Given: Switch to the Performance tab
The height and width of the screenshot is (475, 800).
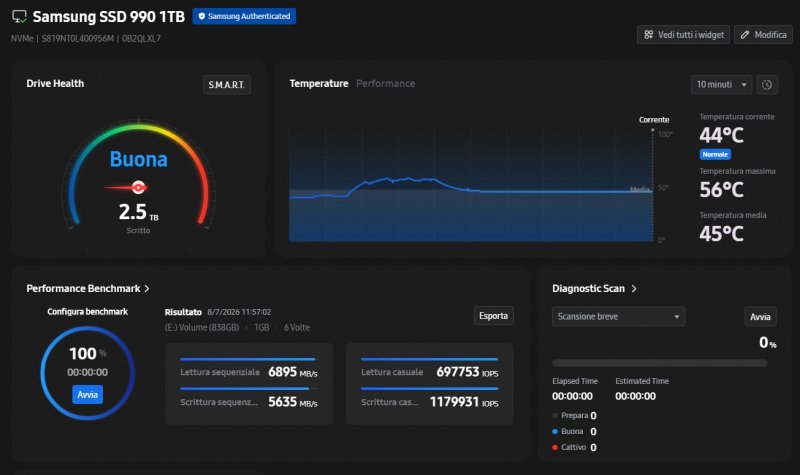Looking at the screenshot, I should coord(385,83).
